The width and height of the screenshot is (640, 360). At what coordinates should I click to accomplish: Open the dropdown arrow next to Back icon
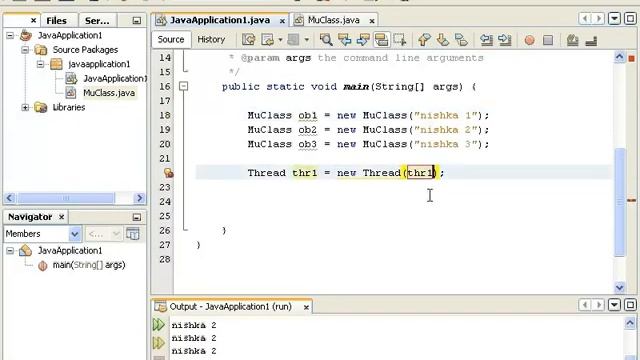280,40
